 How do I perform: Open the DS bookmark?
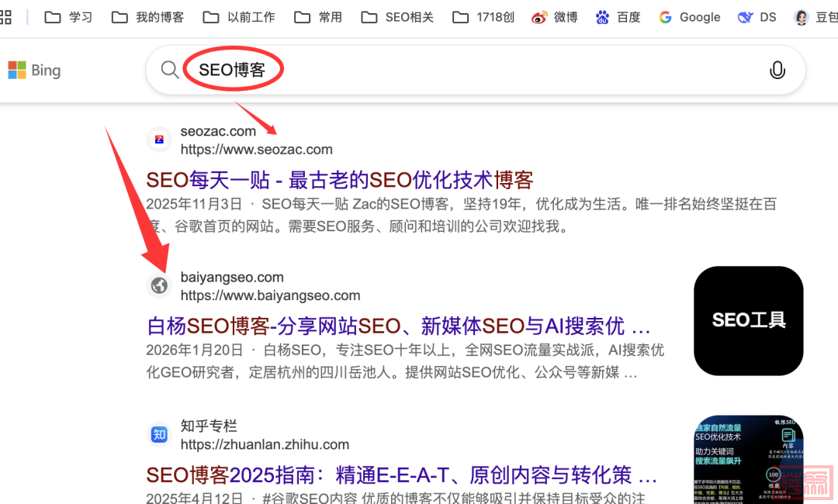pyautogui.click(x=757, y=17)
